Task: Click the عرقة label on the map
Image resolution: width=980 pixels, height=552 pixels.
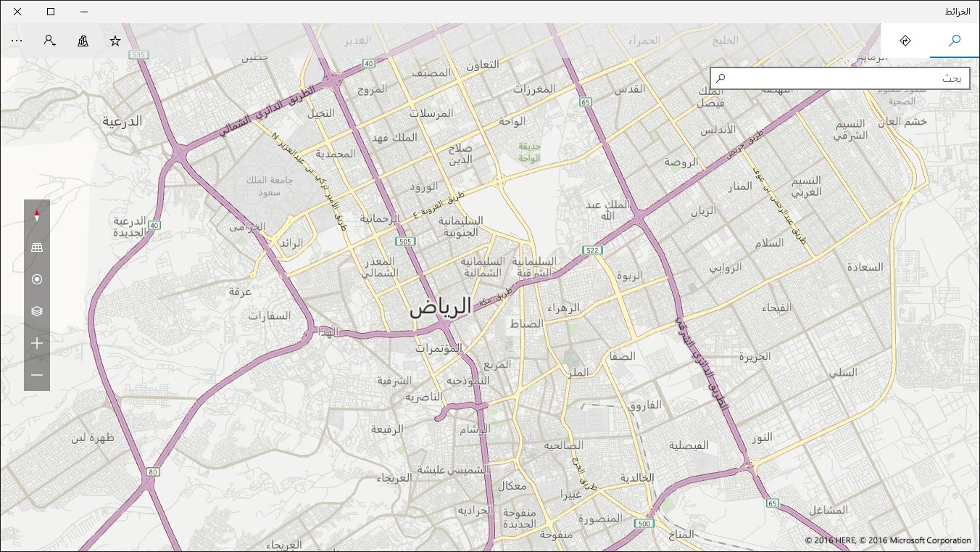Action: 240,292
